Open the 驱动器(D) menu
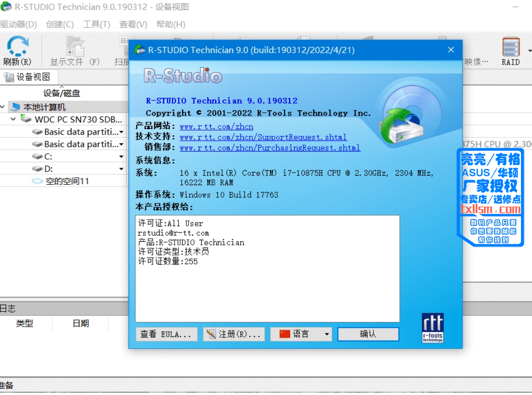Viewport: 532px width, 395px height. tap(19, 25)
